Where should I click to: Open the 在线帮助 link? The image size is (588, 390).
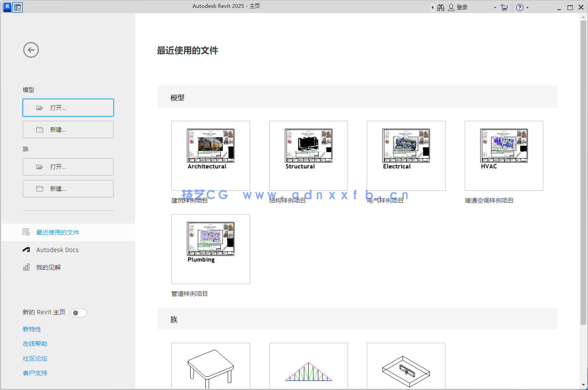[x=35, y=344]
